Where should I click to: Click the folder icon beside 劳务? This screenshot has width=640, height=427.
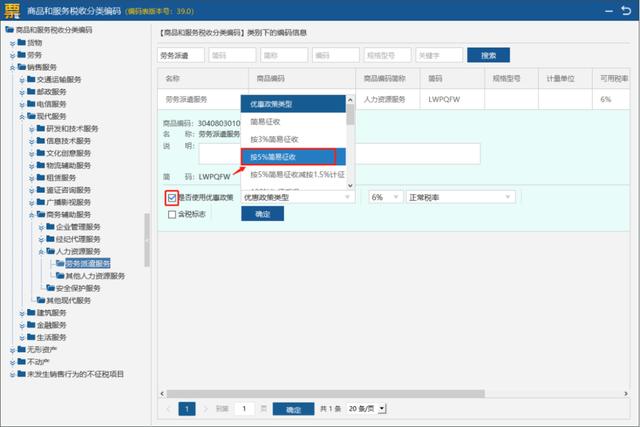[x=22, y=55]
